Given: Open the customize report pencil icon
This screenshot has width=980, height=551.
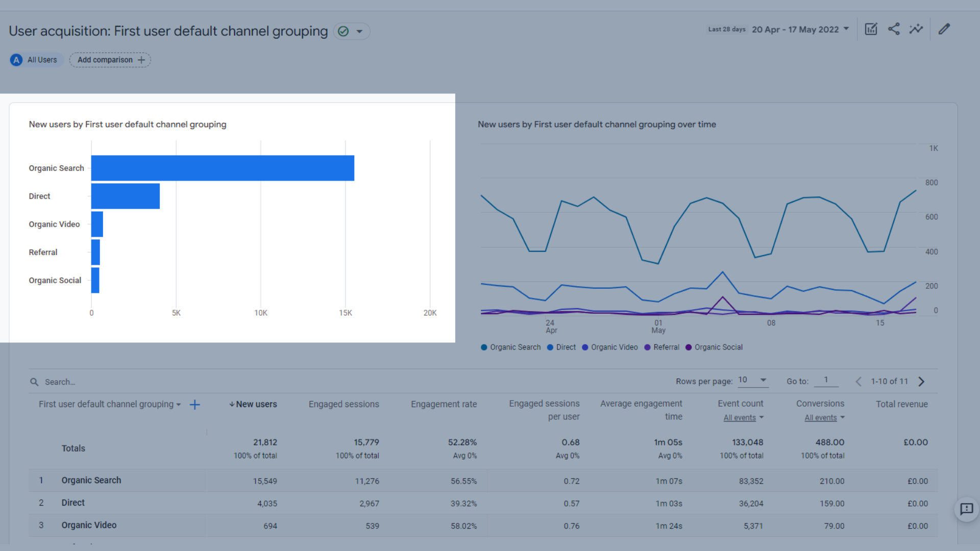Looking at the screenshot, I should pyautogui.click(x=944, y=29).
